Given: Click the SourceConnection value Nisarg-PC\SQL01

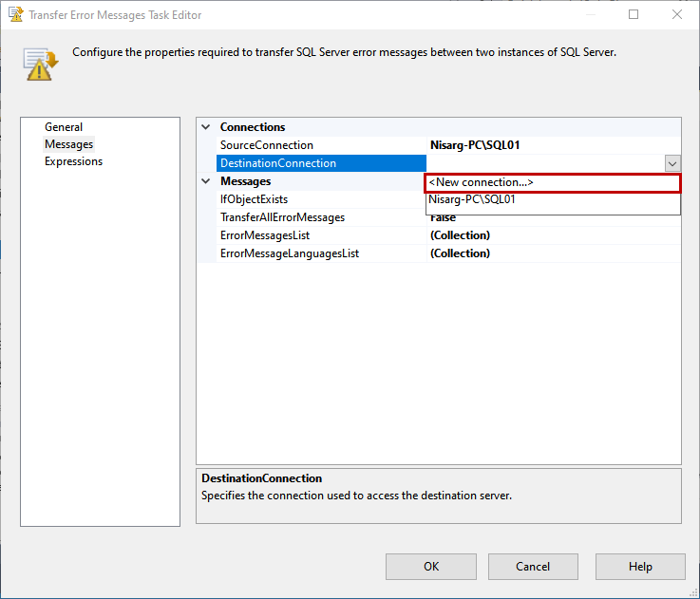Looking at the screenshot, I should (475, 145).
